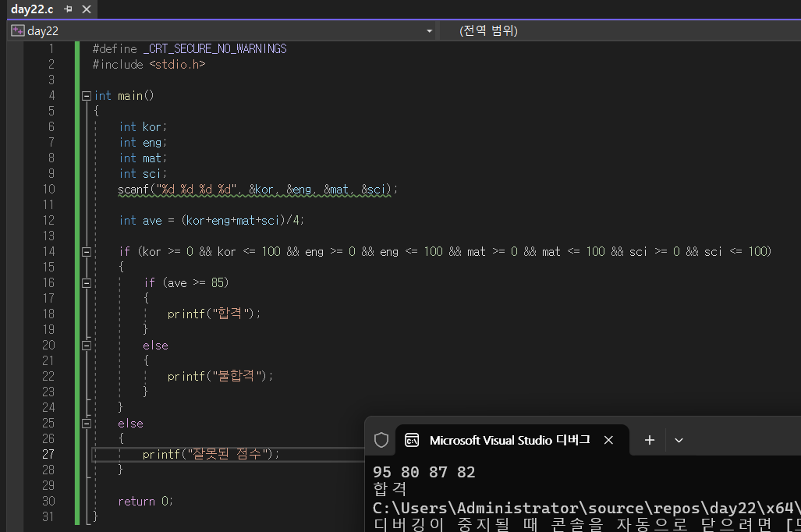
Task: Click the console input line 95 80 87 82
Action: [424, 472]
